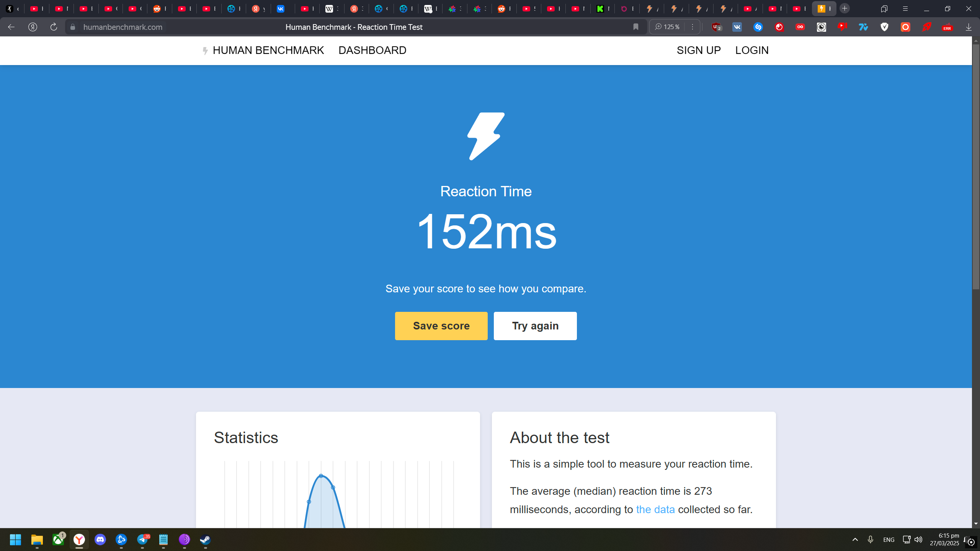The width and height of the screenshot is (980, 551).
Task: Click the Try again button
Action: pyautogui.click(x=535, y=326)
